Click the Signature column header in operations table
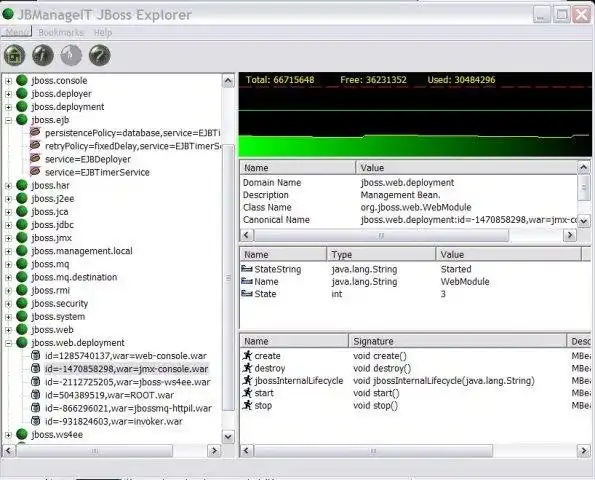Viewport: 595px width, 480px height. 457,341
